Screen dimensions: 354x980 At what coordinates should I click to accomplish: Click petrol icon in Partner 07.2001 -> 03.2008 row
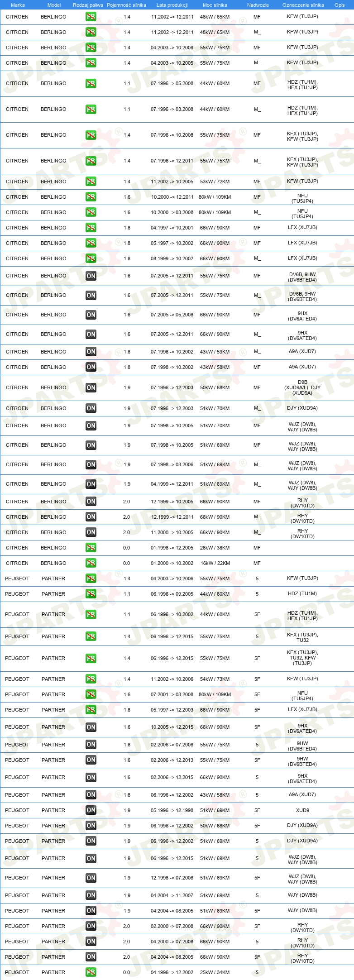(91, 694)
